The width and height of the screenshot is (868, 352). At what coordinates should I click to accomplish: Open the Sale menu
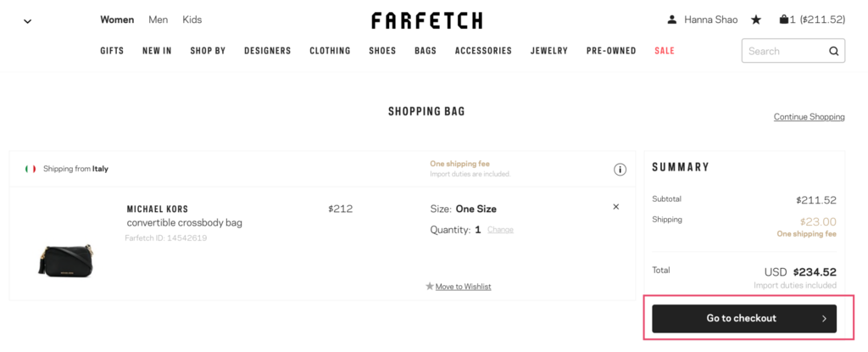coord(665,50)
